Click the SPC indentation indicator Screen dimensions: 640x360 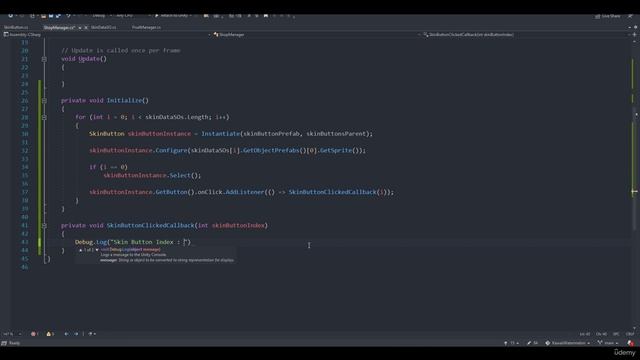[616, 334]
